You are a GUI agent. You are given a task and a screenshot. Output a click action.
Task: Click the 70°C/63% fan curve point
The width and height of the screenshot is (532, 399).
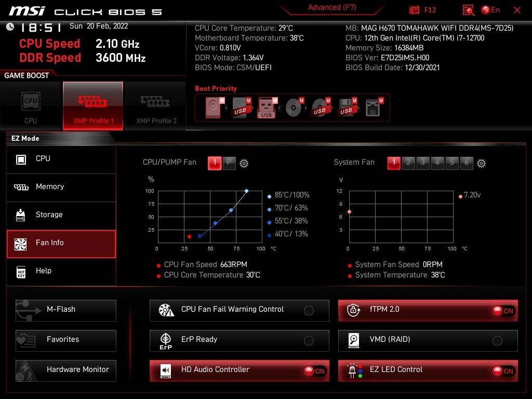click(231, 210)
